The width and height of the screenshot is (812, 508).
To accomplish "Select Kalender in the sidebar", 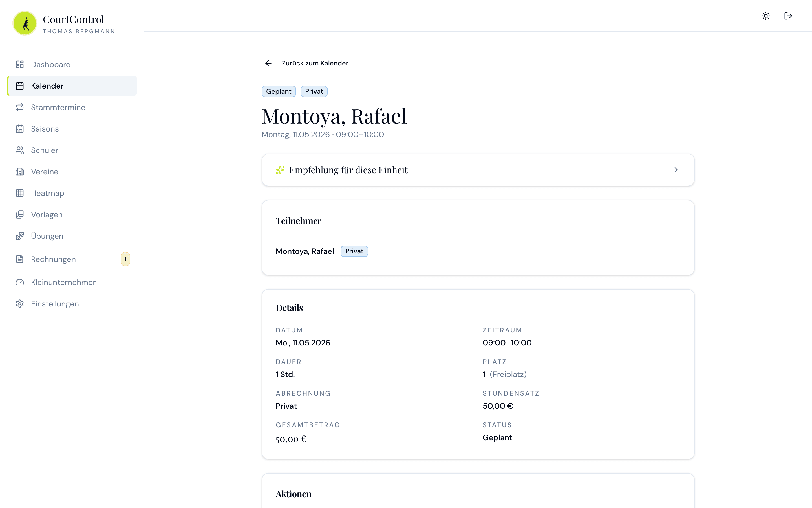I will [72, 86].
